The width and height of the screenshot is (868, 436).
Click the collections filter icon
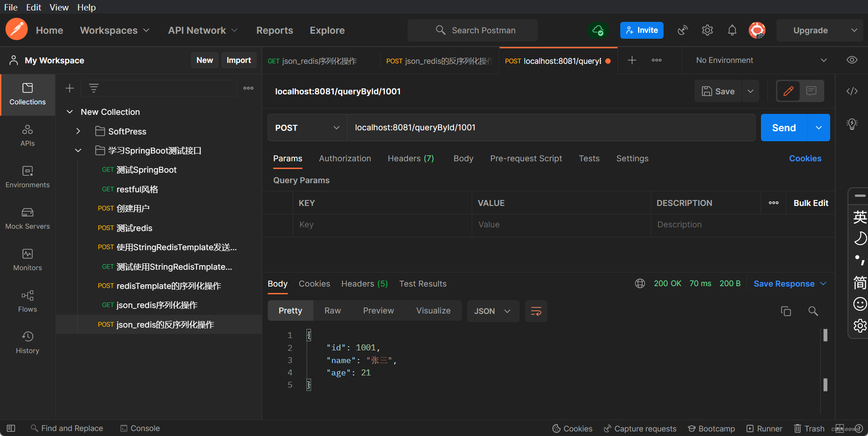[94, 88]
